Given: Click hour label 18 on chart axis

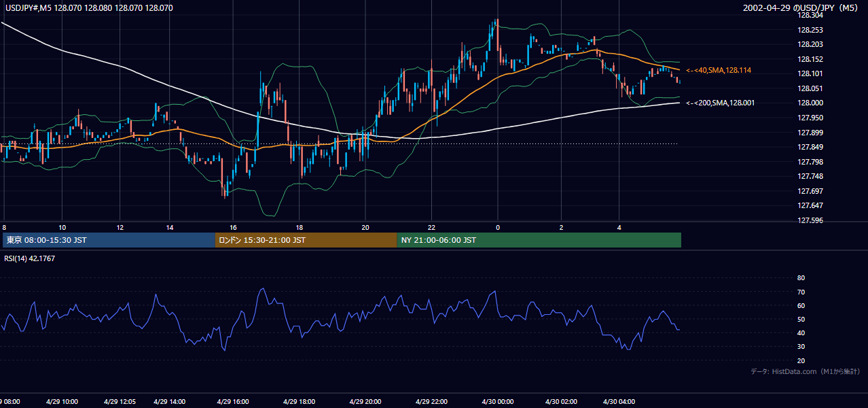Looking at the screenshot, I should pos(299,227).
